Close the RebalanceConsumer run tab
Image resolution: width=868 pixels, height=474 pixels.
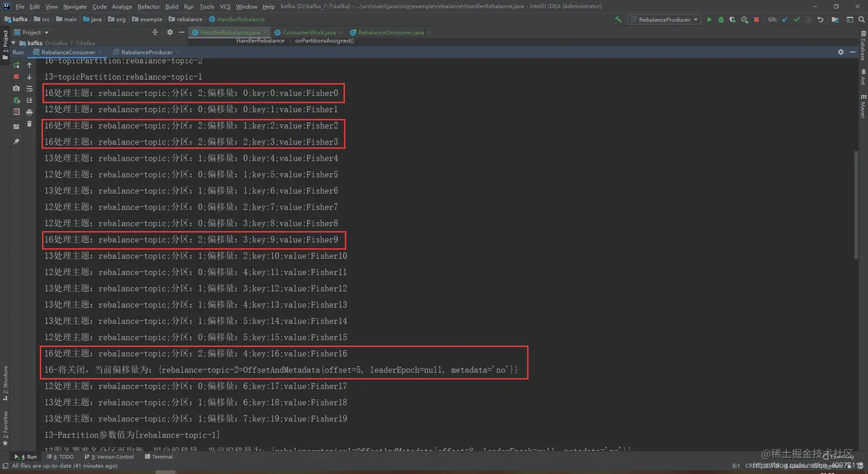(100, 52)
